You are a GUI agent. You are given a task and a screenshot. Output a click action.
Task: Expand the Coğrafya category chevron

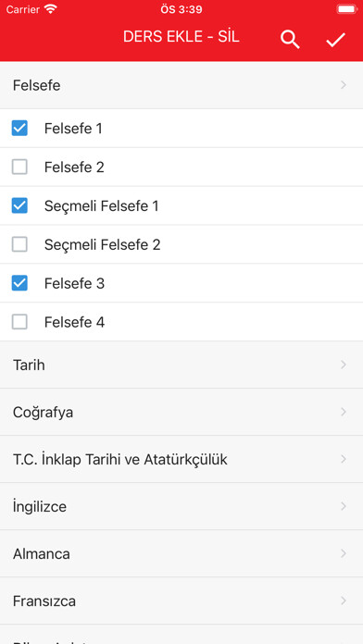[344, 412]
